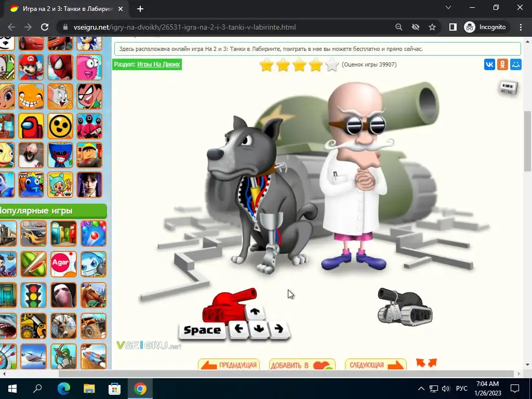The image size is (532, 399).
Task: Go back to the previous page
Action: (x=11, y=27)
